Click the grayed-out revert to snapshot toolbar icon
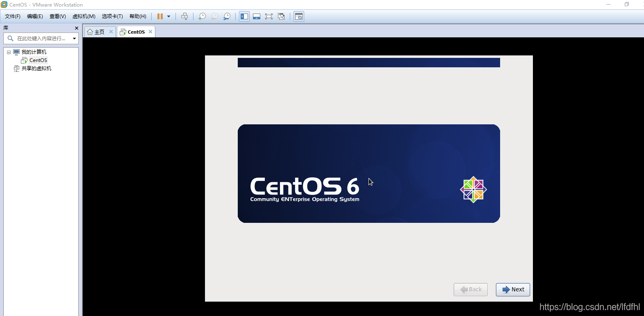The width and height of the screenshot is (644, 316). click(x=214, y=16)
